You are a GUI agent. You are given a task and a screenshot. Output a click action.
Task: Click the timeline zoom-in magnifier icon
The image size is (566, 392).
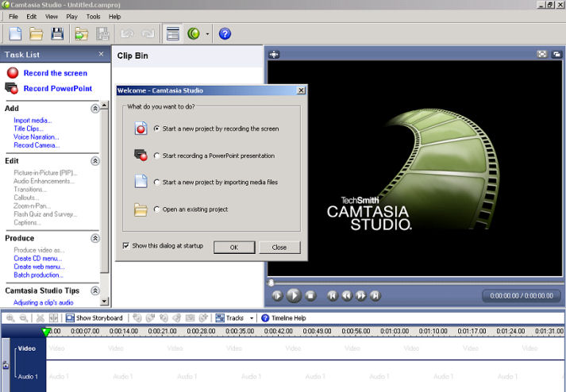click(11, 318)
